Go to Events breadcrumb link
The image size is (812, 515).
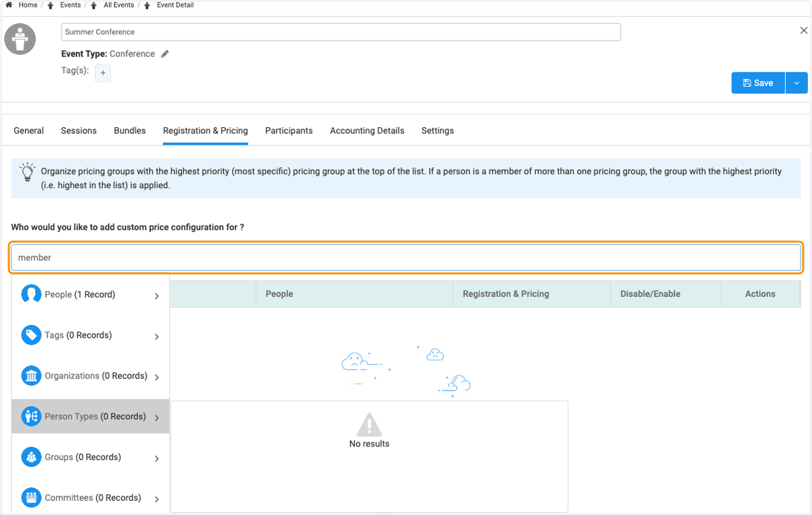tap(70, 5)
